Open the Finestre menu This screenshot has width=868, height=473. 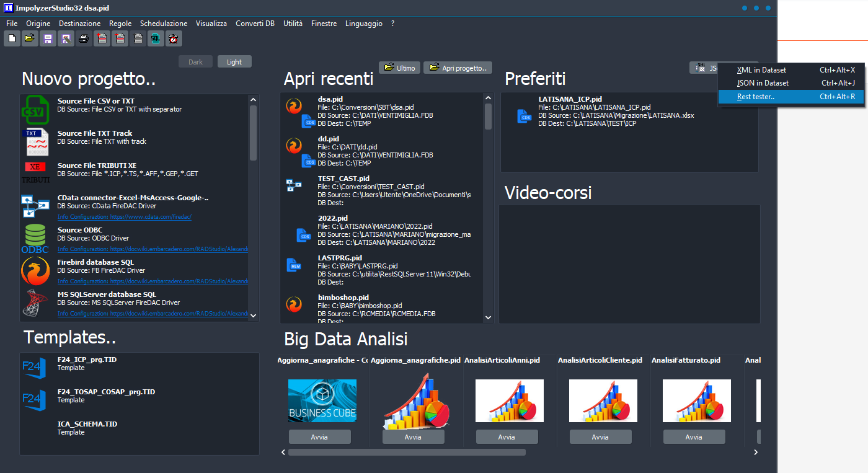[x=324, y=24]
